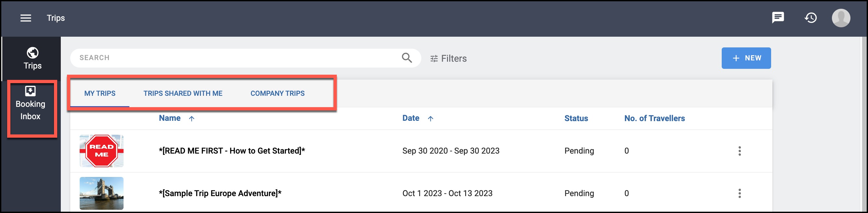The height and width of the screenshot is (213, 868).
Task: Switch to Company Trips tab
Action: coord(277,93)
